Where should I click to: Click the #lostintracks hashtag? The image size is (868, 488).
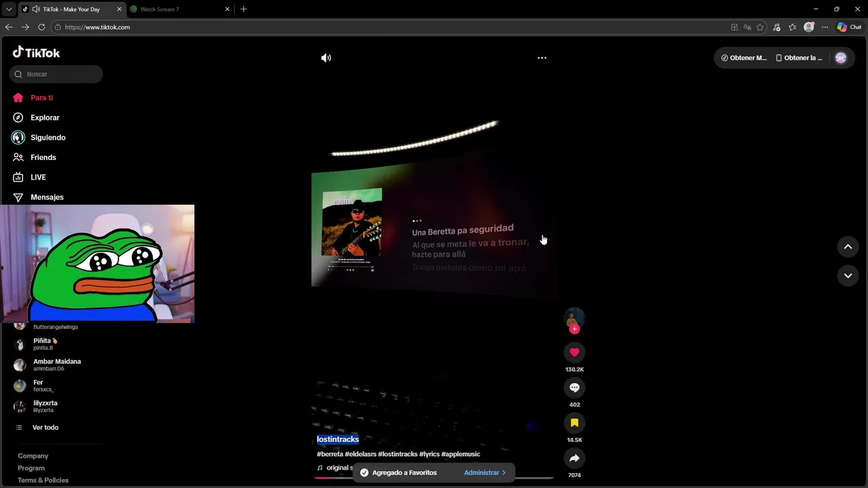(397, 454)
